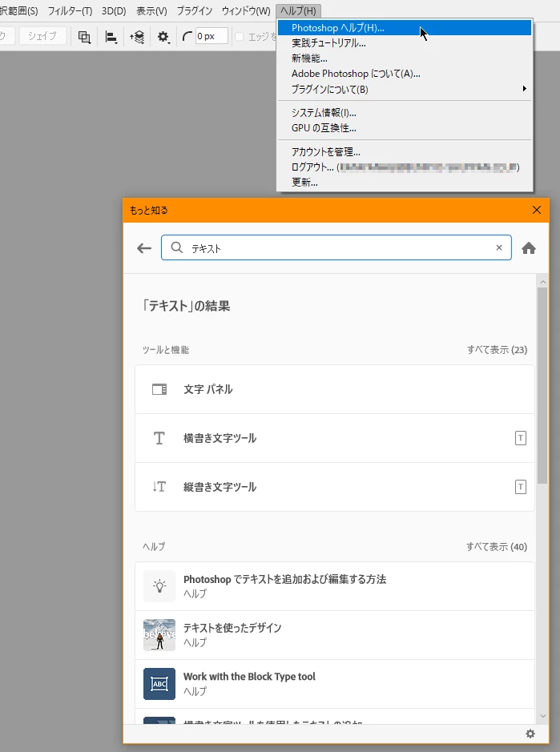
Task: Open the path alignment icon
Action: click(111, 37)
